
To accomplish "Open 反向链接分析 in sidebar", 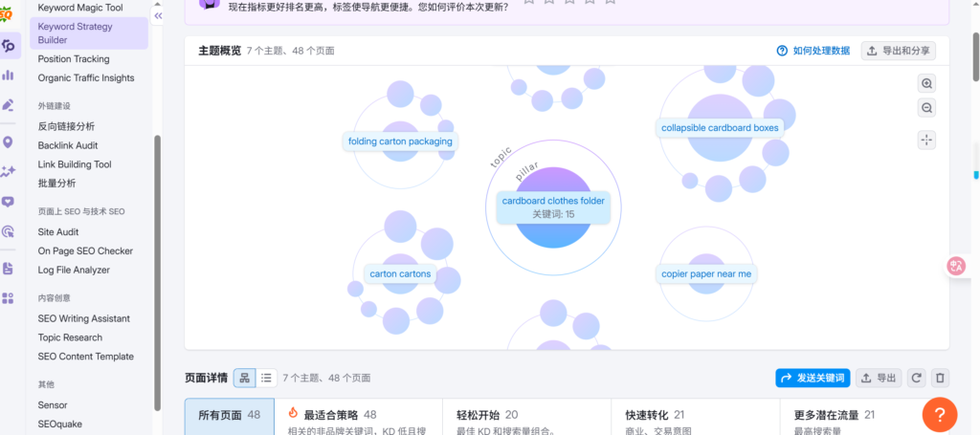I will pos(66,126).
